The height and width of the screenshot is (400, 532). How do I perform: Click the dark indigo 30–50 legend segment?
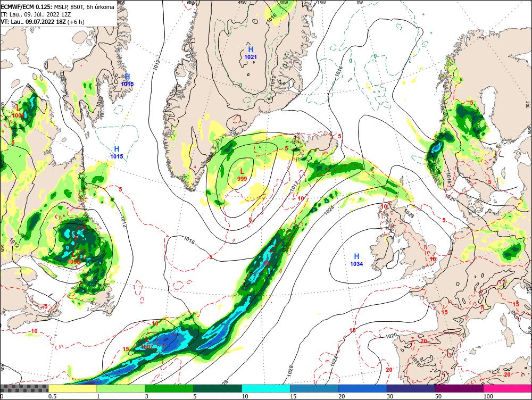click(x=411, y=388)
